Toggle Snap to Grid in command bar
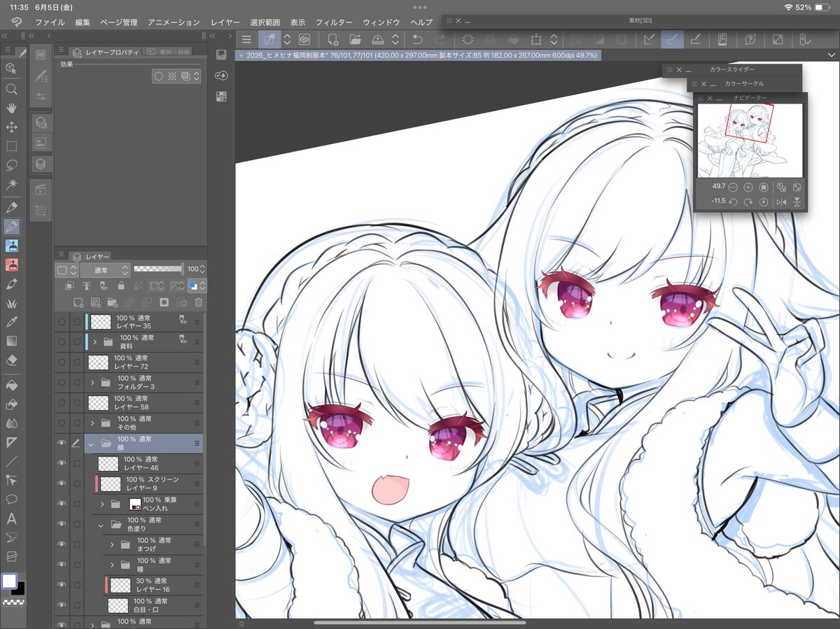The width and height of the screenshot is (840, 629). pyautogui.click(x=694, y=40)
